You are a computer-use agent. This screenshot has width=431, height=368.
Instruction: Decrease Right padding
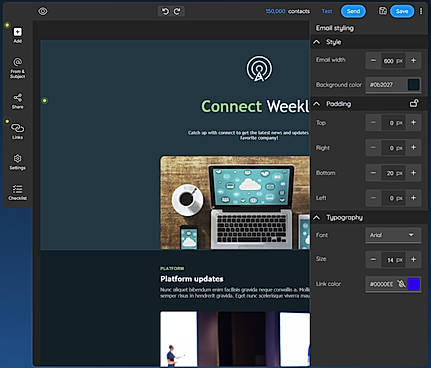pos(373,148)
